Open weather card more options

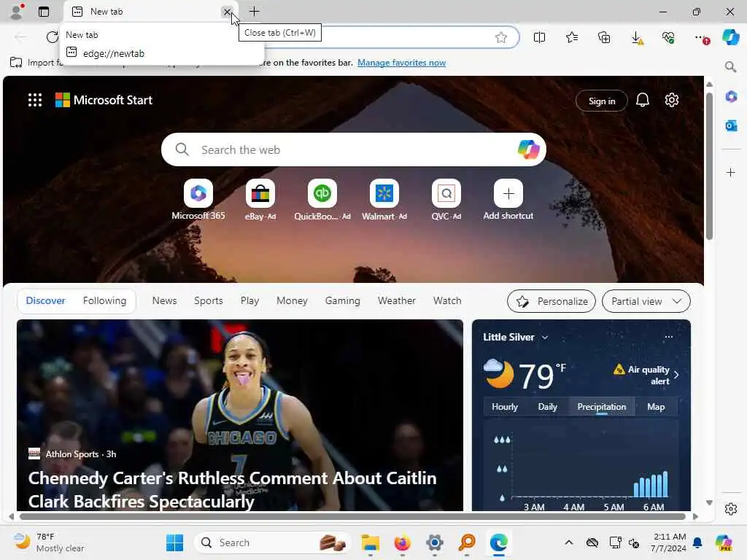669,337
